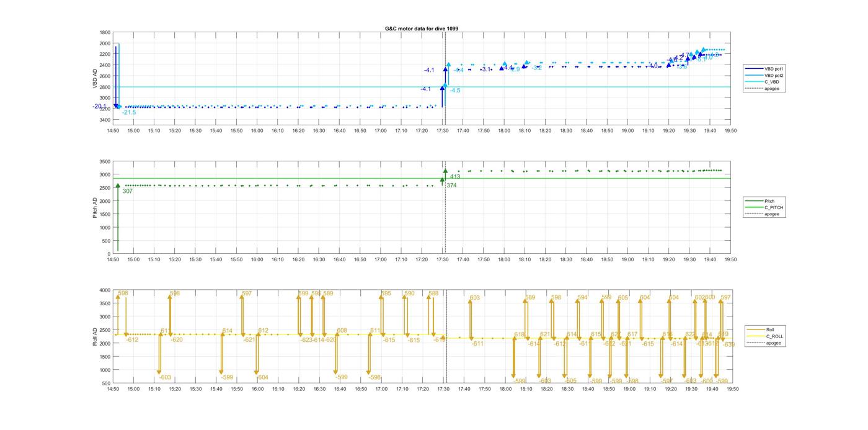
Task: Click the '19:50' time tick under the Roll plot
Action: coord(732,389)
